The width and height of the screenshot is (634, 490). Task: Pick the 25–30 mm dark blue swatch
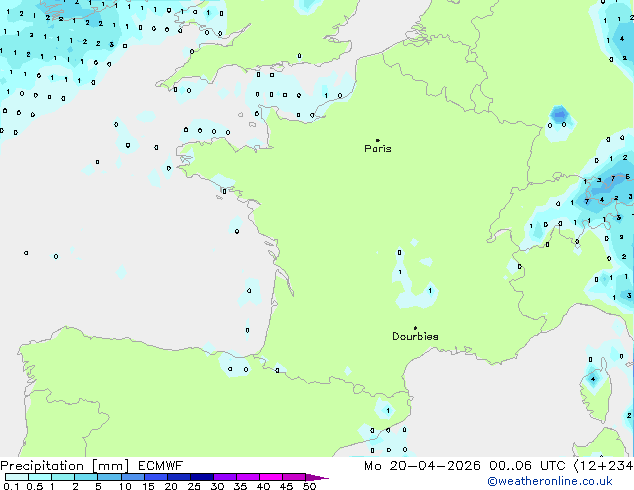point(202,477)
